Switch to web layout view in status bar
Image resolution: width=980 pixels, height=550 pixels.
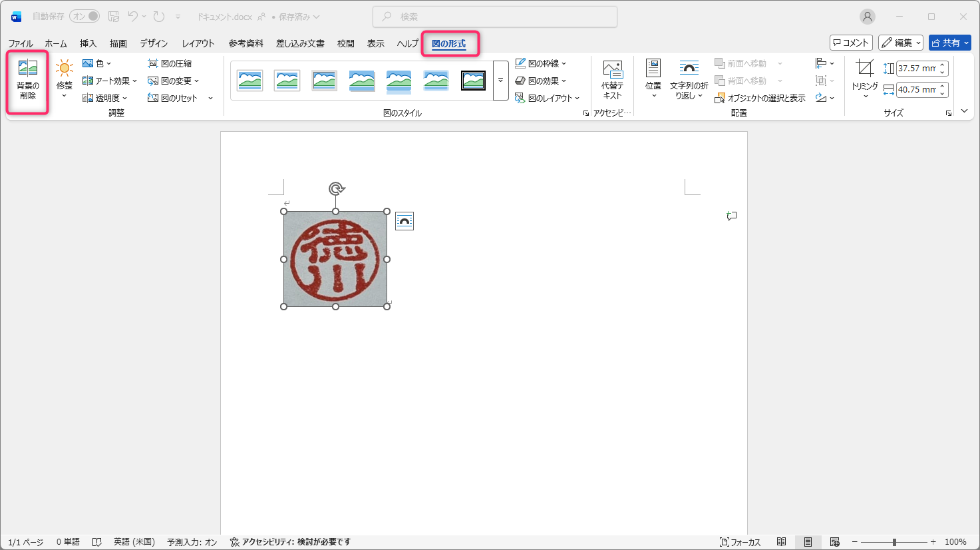click(x=835, y=542)
